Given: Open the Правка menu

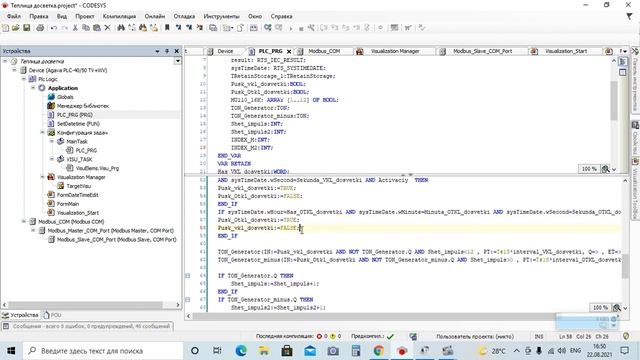Looking at the screenshot, I should click(x=39, y=16).
